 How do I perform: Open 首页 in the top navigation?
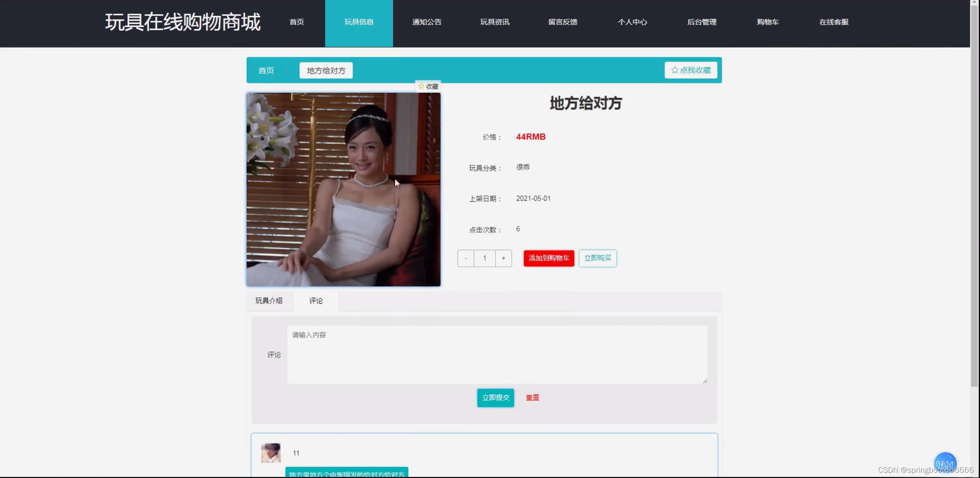click(296, 22)
